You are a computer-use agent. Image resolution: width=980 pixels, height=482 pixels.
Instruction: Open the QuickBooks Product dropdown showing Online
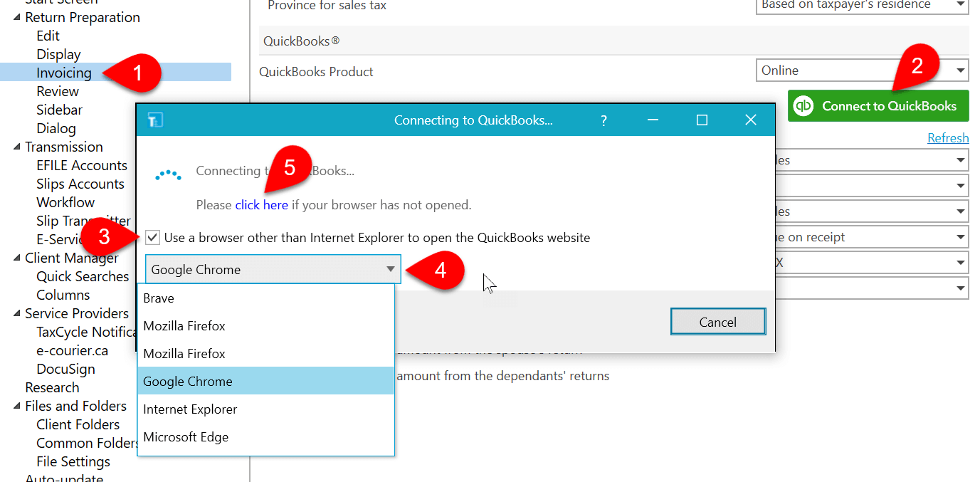click(x=862, y=70)
